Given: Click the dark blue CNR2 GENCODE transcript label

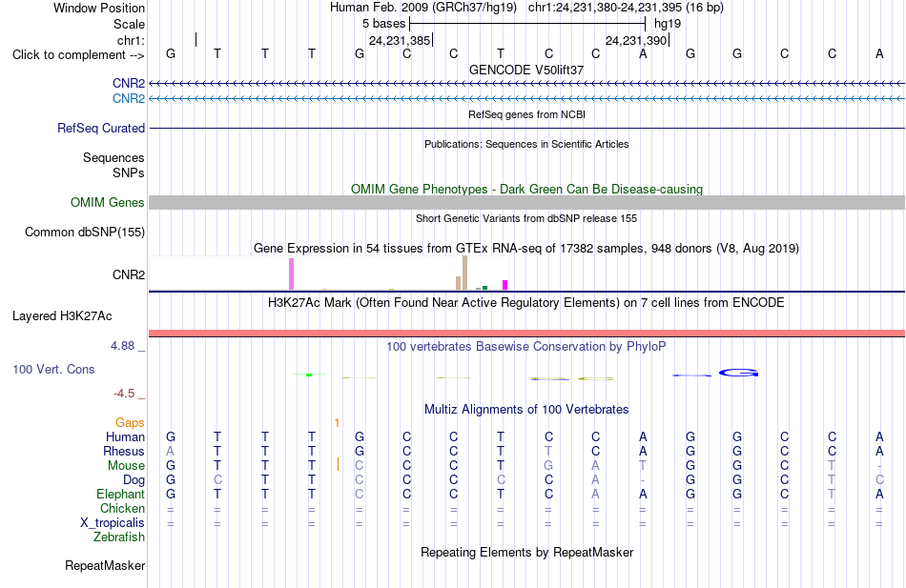Looking at the screenshot, I should (x=129, y=83).
